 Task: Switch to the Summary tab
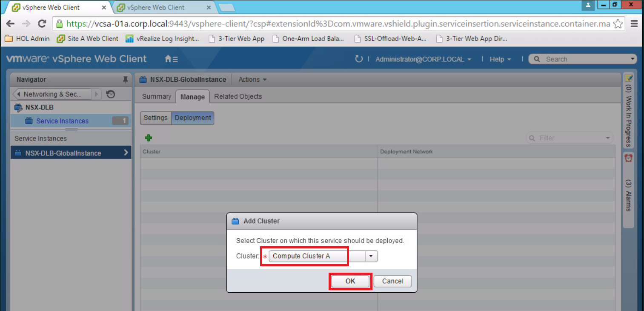[x=156, y=97]
